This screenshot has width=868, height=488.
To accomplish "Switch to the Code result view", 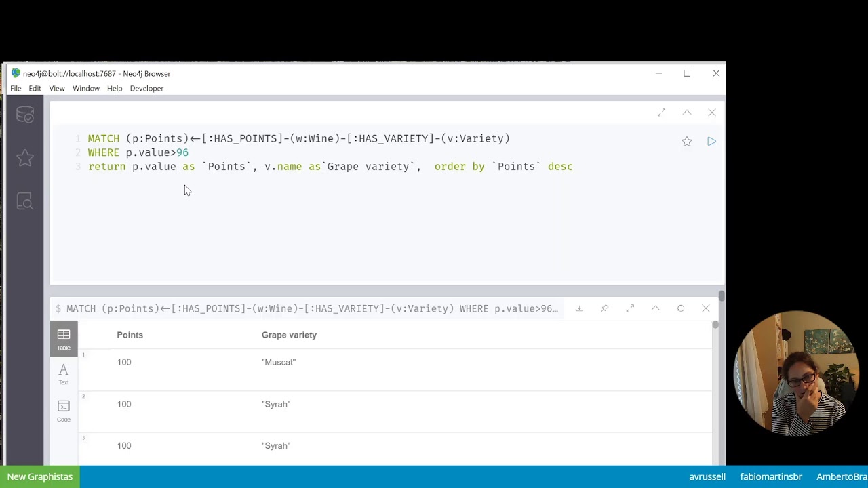I will [64, 411].
